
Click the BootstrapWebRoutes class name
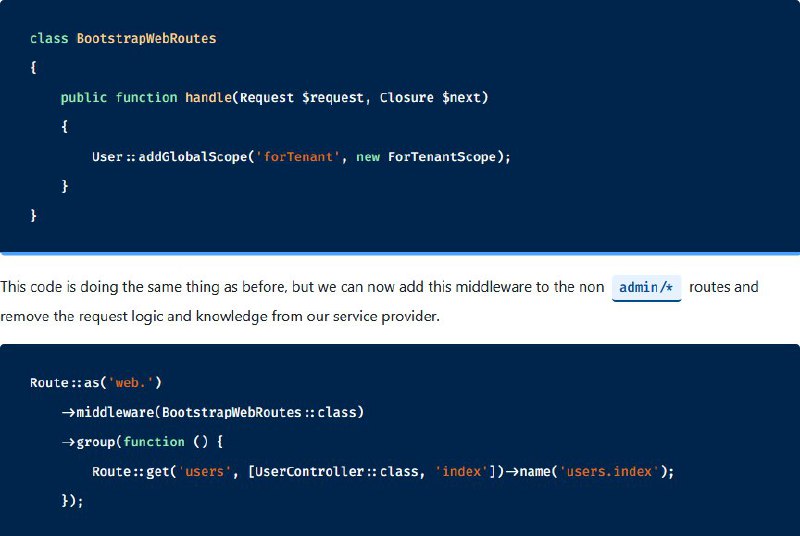146,39
